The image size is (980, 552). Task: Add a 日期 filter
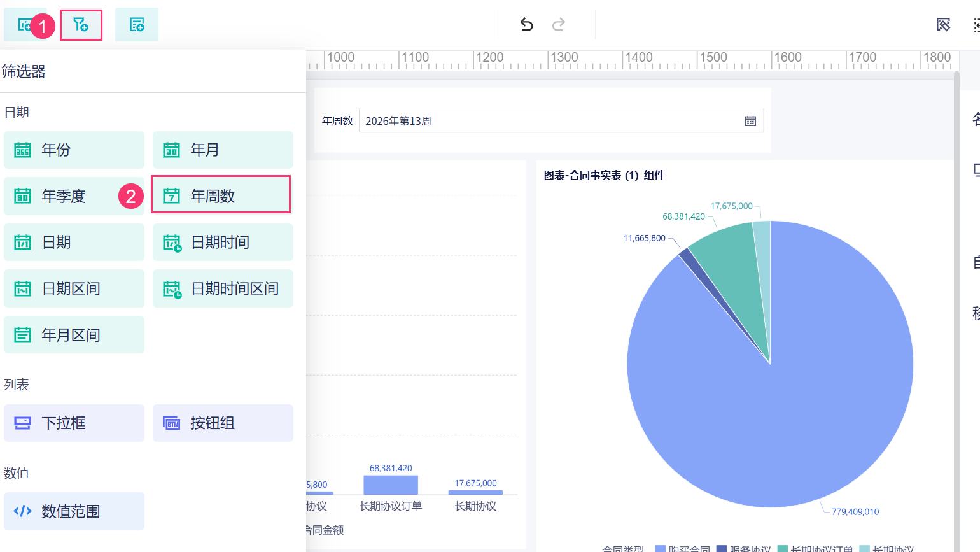point(74,242)
